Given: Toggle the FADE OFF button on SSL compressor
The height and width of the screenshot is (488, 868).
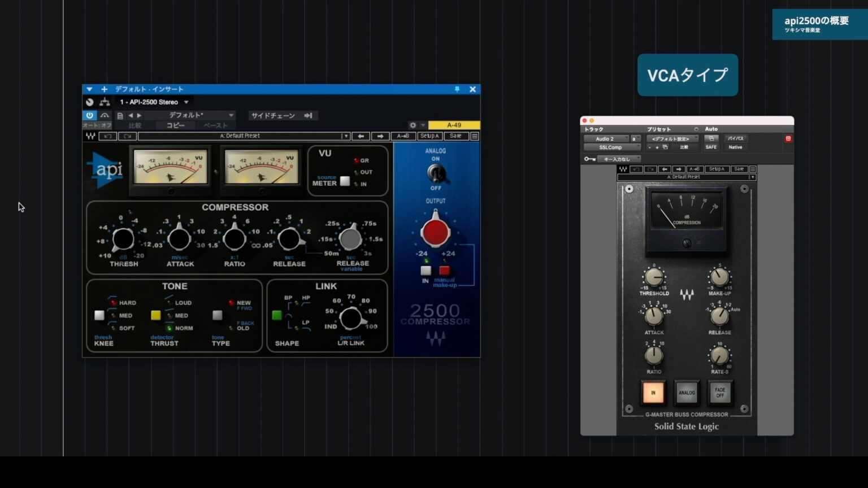Looking at the screenshot, I should pyautogui.click(x=720, y=392).
